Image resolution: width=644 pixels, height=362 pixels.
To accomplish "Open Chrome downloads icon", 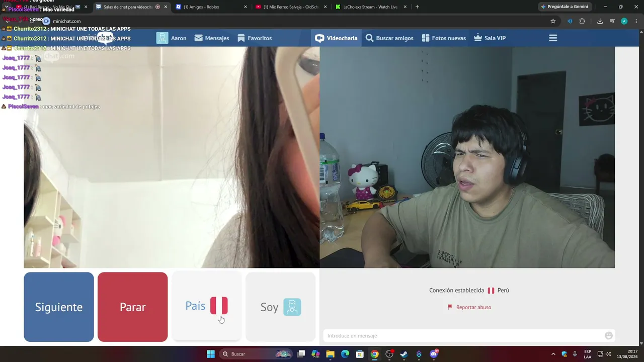I will pos(600,21).
